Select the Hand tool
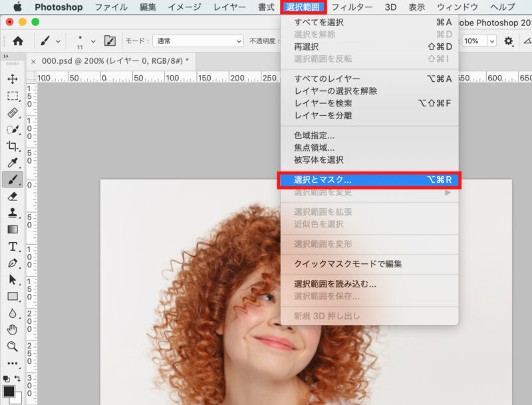Screen dimensions: 532x405 coord(13,329)
